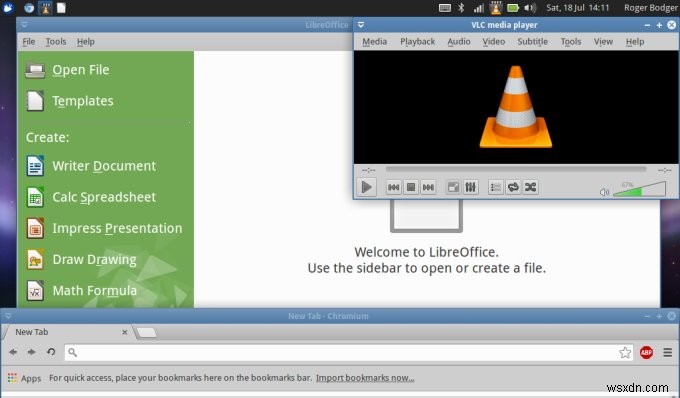Click Open File in LibreOffice sidebar
The height and width of the screenshot is (398, 680).
coord(81,70)
